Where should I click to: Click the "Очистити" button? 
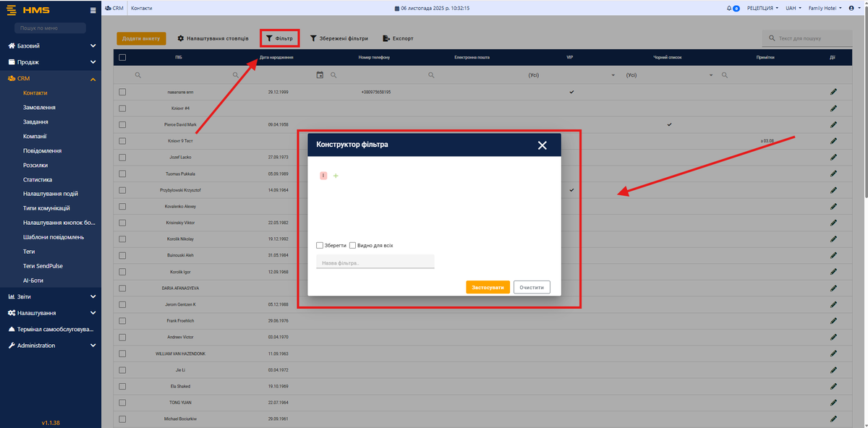coord(532,287)
